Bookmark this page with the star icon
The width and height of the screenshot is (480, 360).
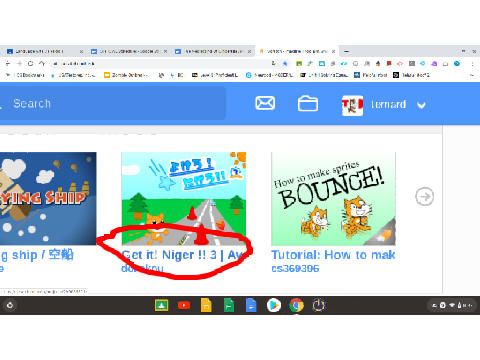285,63
